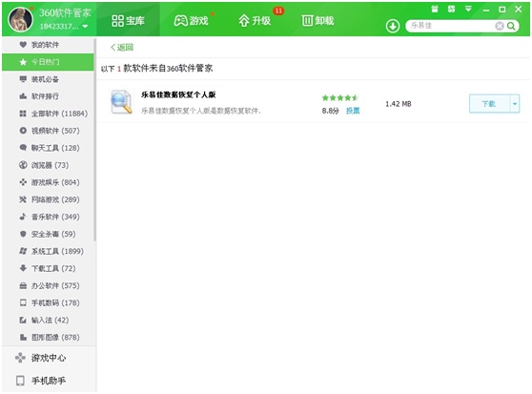Open 游戏中心 at sidebar bottom

49,358
